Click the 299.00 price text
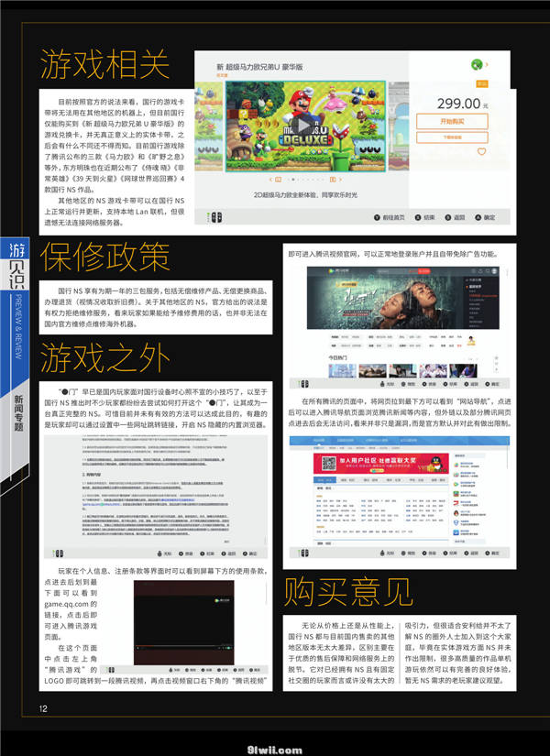Image resolution: width=550 pixels, height=756 pixels. tap(459, 104)
